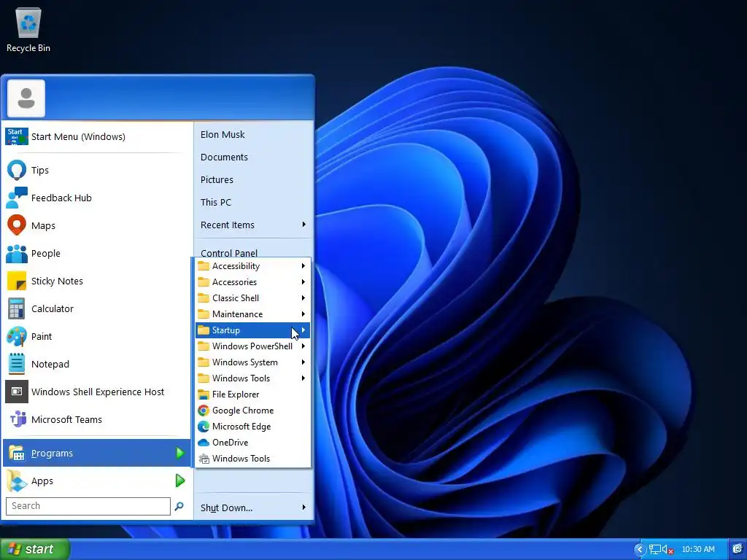This screenshot has width=747, height=560.
Task: Launch Google Chrome icon
Action: pyautogui.click(x=204, y=411)
